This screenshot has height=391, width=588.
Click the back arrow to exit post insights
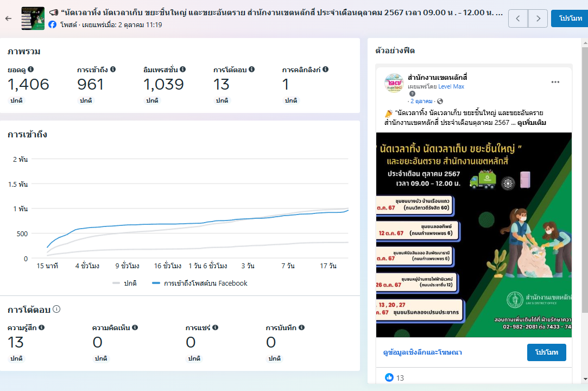8,18
